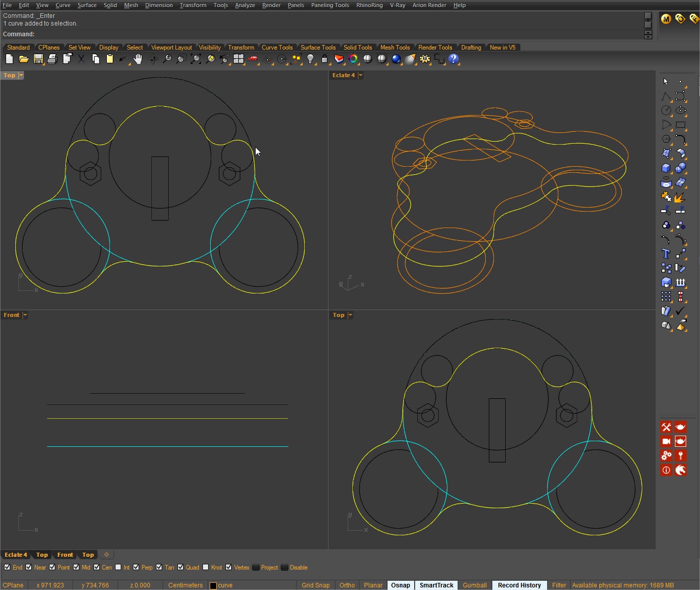
Task: Toggle the Point osnap checkbox
Action: point(52,567)
